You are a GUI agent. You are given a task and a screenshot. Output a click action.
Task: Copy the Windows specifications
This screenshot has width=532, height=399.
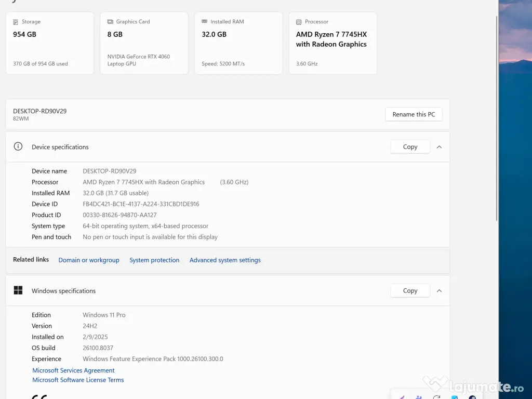point(410,291)
